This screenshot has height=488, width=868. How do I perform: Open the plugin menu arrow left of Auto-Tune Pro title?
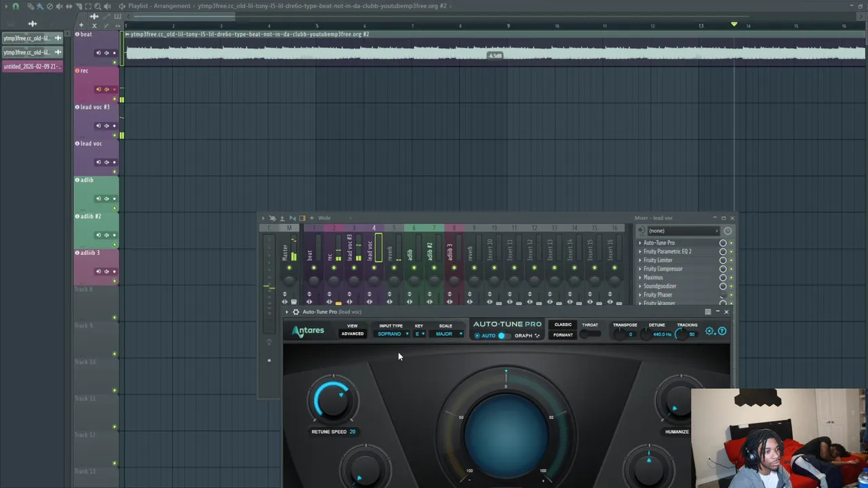(287, 312)
